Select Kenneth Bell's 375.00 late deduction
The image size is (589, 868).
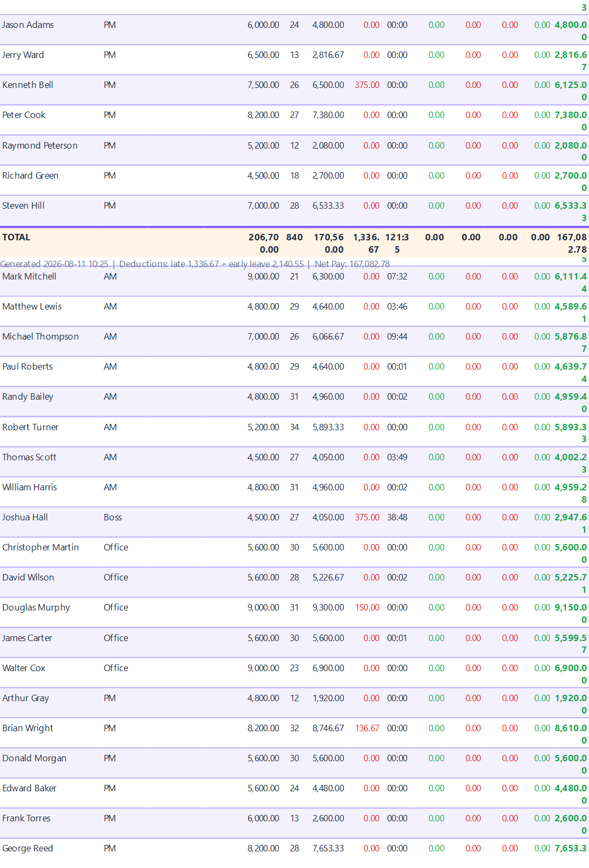click(367, 85)
